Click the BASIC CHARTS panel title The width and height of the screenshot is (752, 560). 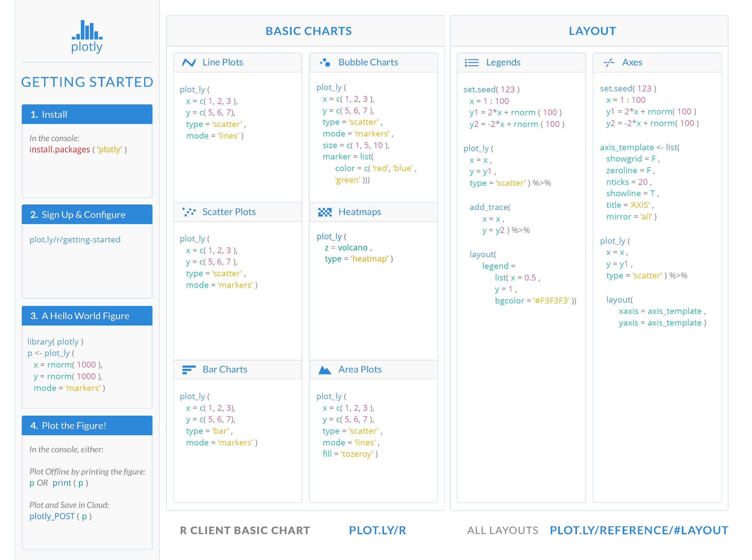308,31
